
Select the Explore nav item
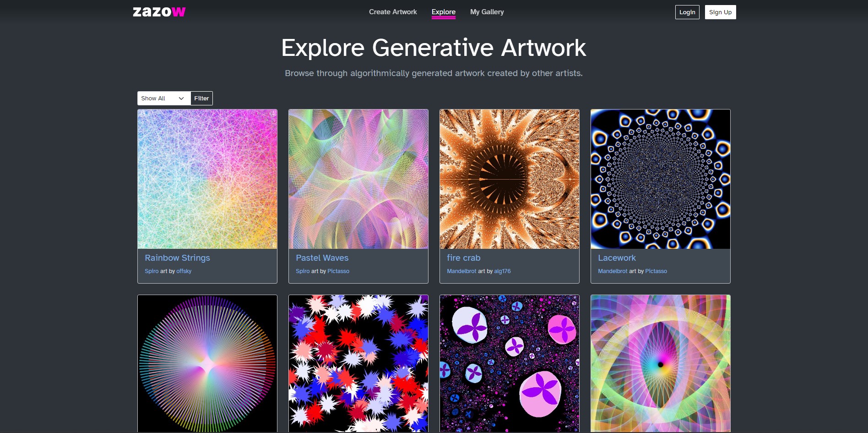(444, 12)
